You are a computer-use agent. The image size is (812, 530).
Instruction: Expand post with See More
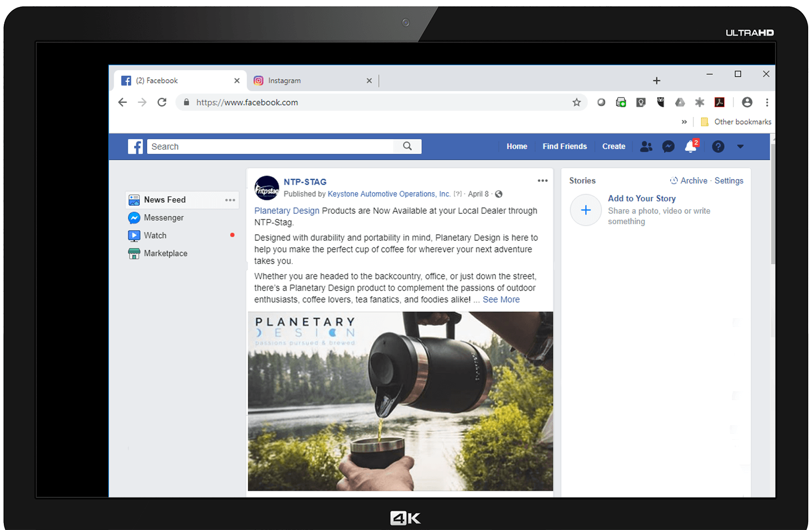pos(501,299)
